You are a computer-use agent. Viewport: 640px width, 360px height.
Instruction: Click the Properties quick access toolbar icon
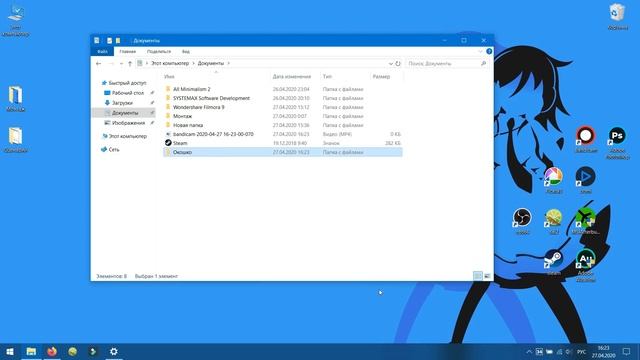(x=109, y=40)
